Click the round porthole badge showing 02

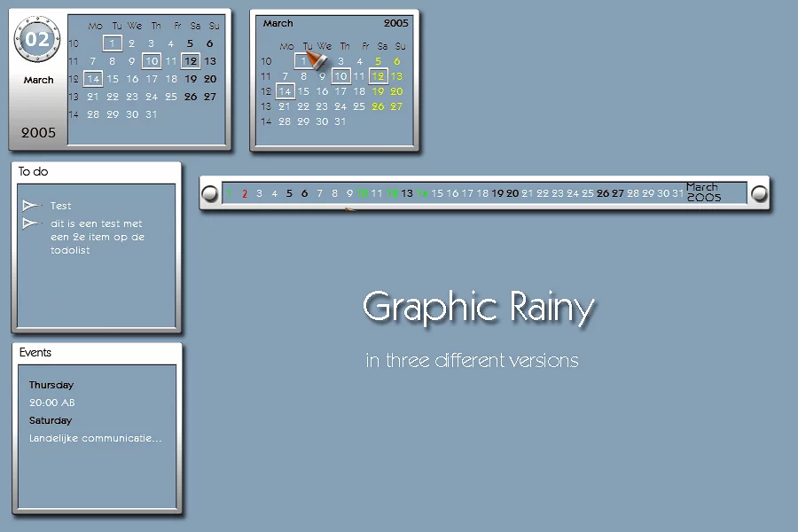[x=37, y=40]
